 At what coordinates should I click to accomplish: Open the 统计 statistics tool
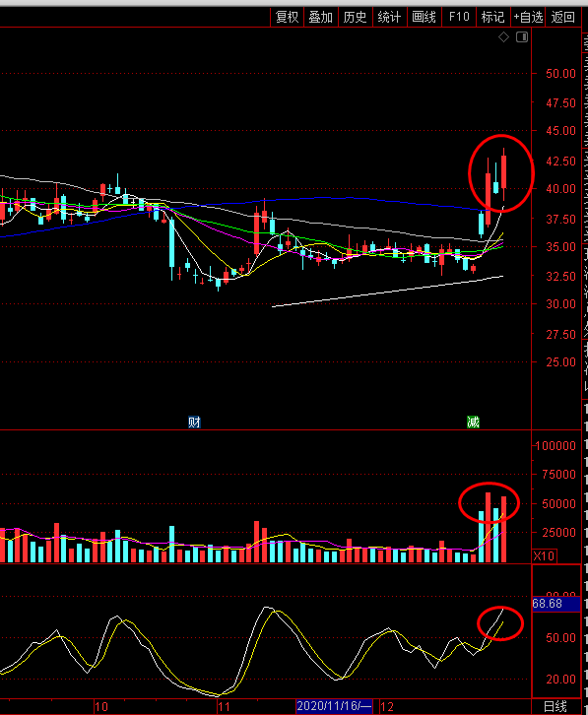point(389,18)
